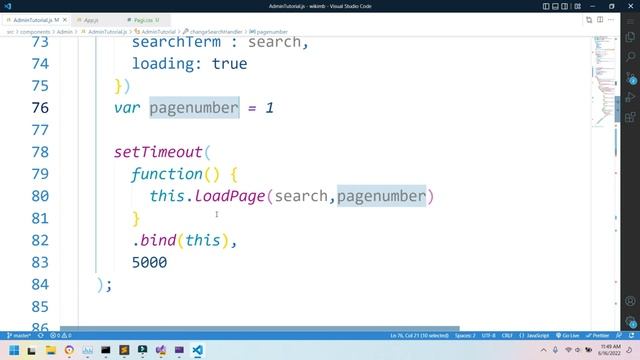Open the Manage gear in the activity bar
This screenshot has height=360, width=640.
(x=630, y=321)
